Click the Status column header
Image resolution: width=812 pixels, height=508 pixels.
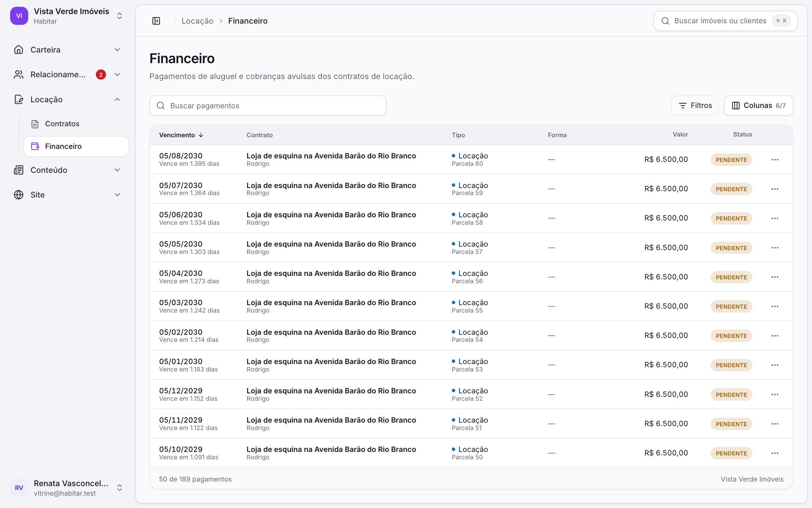tap(742, 134)
